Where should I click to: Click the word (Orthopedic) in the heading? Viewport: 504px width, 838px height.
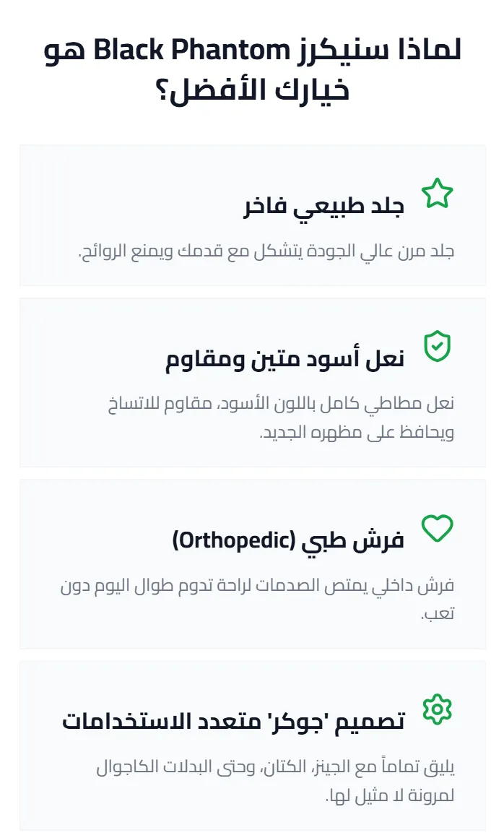pos(228,540)
